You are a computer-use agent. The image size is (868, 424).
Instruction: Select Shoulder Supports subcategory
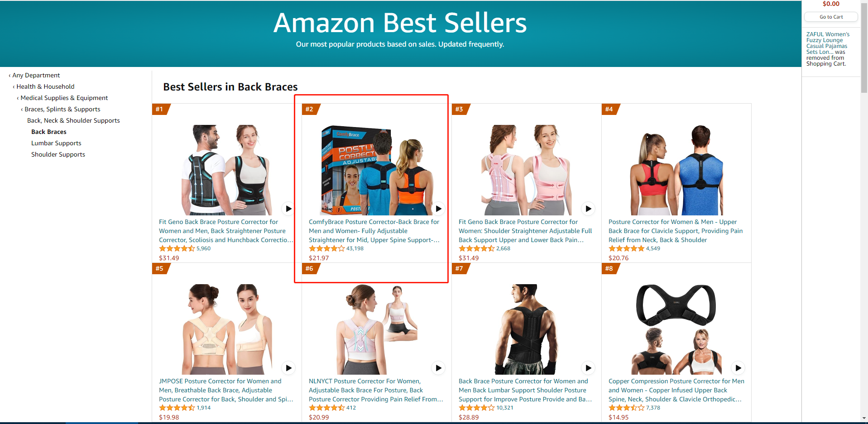pyautogui.click(x=58, y=154)
